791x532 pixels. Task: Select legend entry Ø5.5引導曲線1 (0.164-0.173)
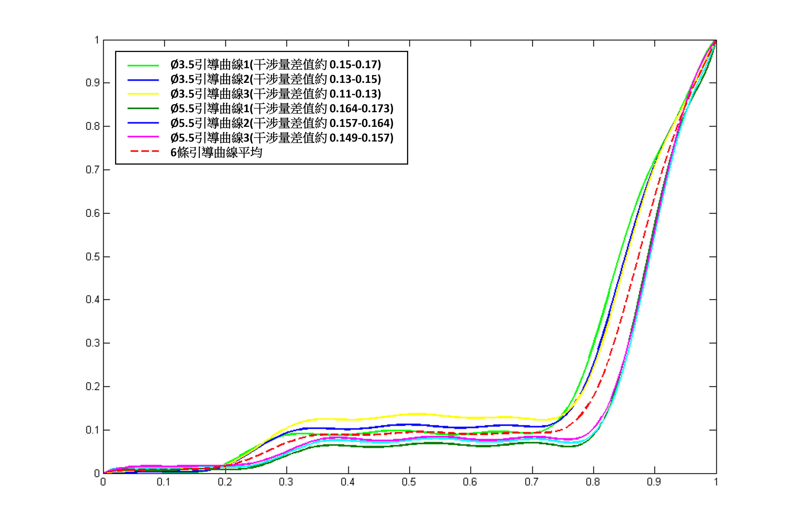(x=282, y=108)
